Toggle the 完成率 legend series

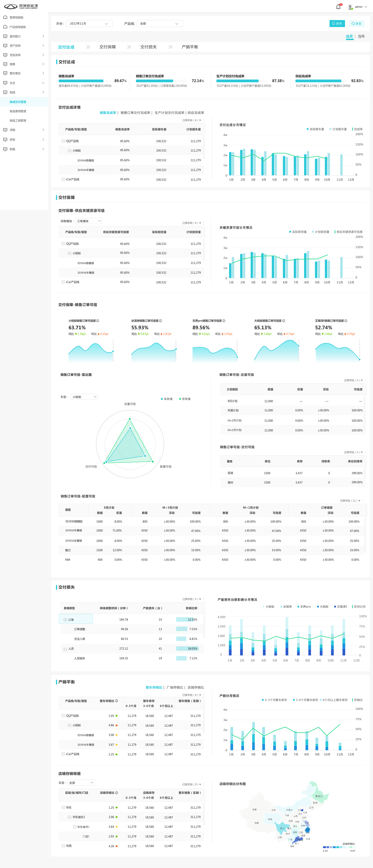[357, 129]
